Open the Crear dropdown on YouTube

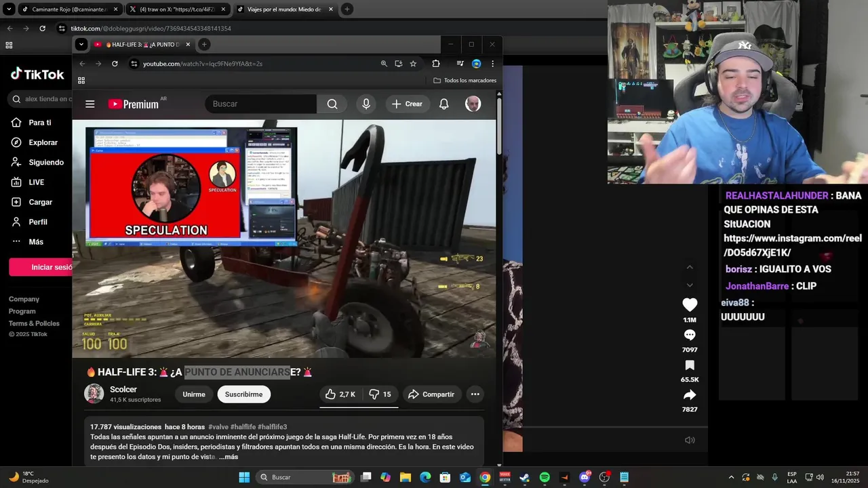point(407,104)
